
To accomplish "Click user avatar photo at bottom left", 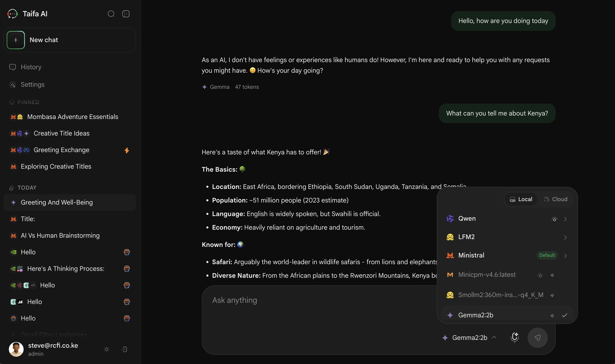I will tap(16, 349).
